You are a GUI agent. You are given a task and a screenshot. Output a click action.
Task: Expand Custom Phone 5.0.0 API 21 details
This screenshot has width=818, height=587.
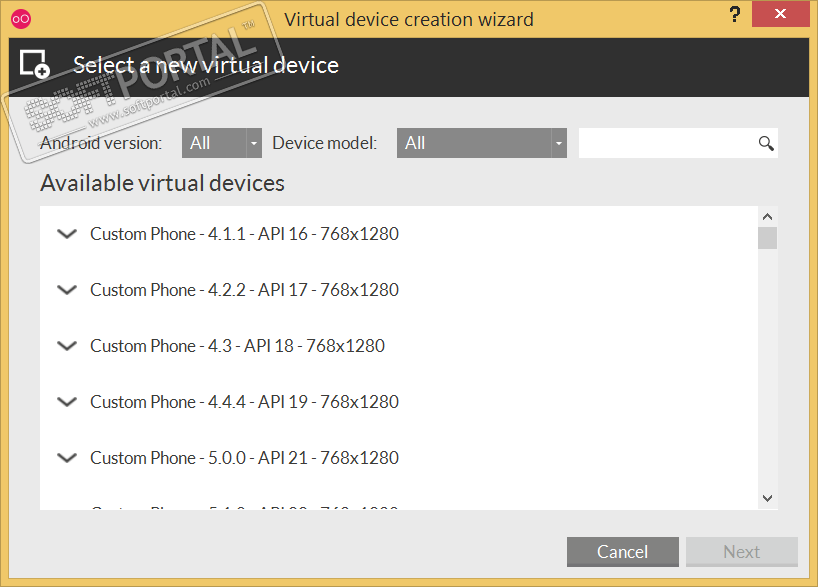pos(67,458)
